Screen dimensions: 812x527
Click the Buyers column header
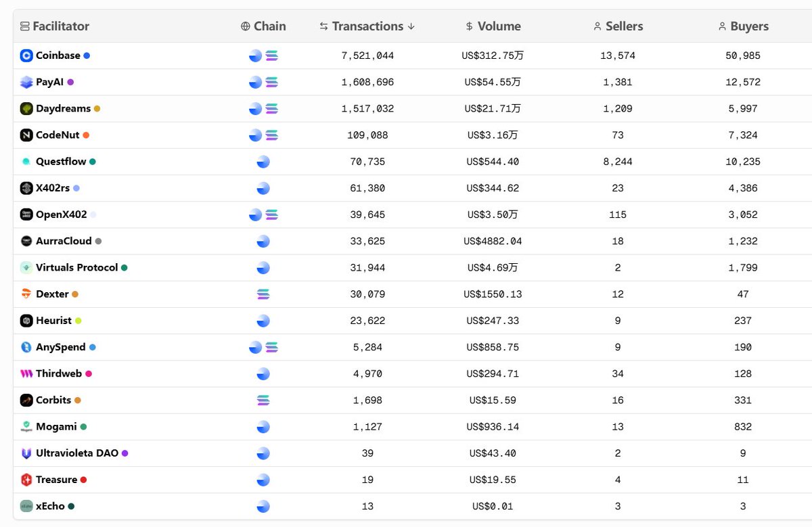coord(743,26)
